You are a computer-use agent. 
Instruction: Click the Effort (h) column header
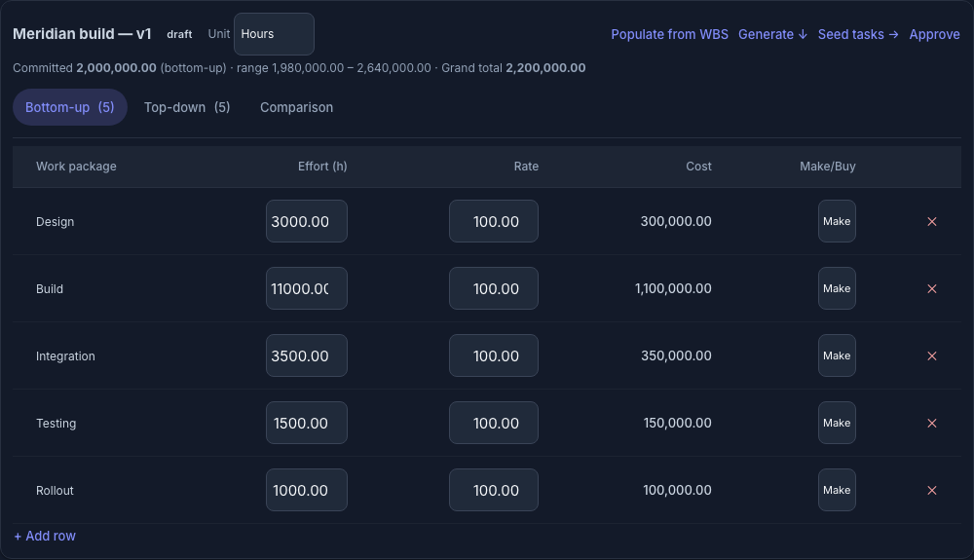point(322,167)
